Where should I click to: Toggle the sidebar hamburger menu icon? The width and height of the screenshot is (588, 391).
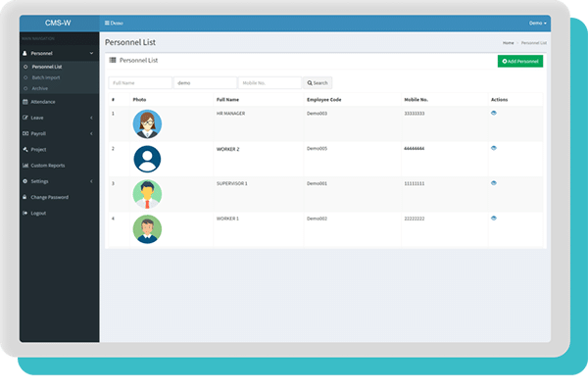tap(107, 23)
